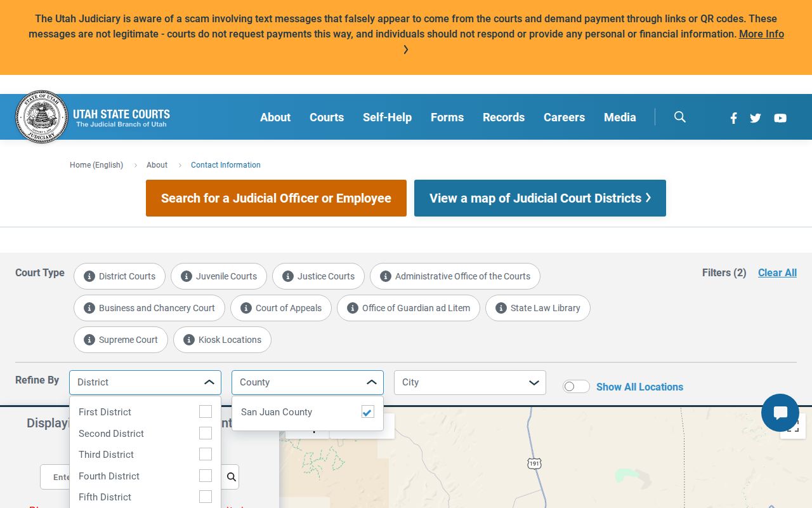Open the About menu
The width and height of the screenshot is (812, 508).
(275, 117)
